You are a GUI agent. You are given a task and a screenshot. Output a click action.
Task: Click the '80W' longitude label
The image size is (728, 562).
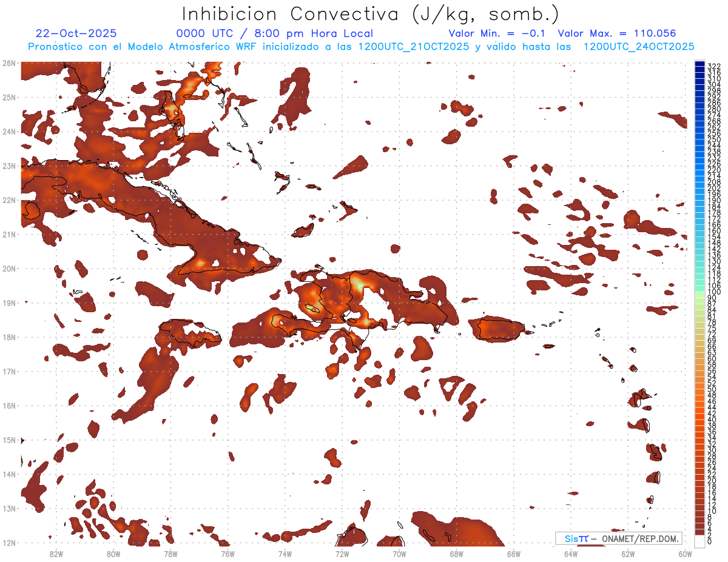113,554
